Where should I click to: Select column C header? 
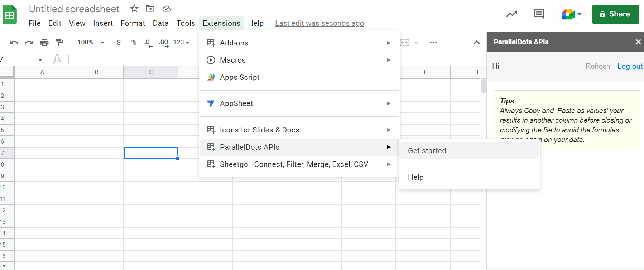tap(151, 72)
